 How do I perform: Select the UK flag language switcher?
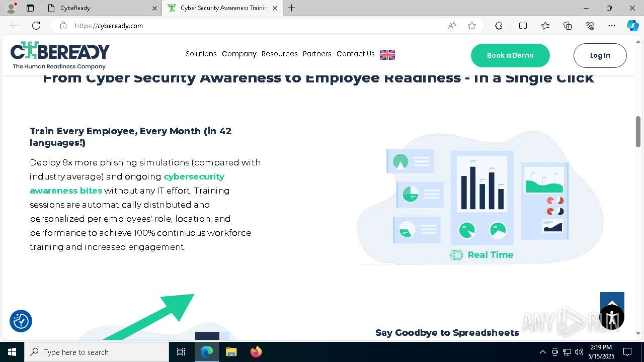click(387, 55)
